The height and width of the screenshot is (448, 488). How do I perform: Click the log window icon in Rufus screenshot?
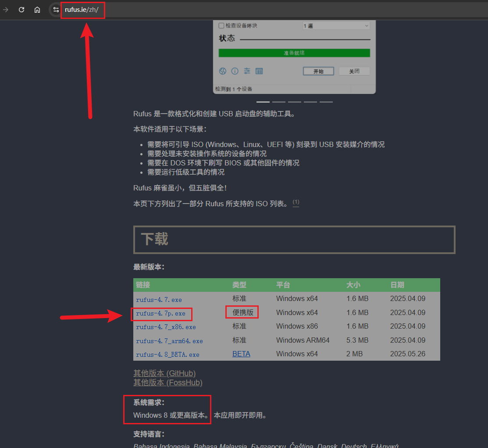[259, 71]
